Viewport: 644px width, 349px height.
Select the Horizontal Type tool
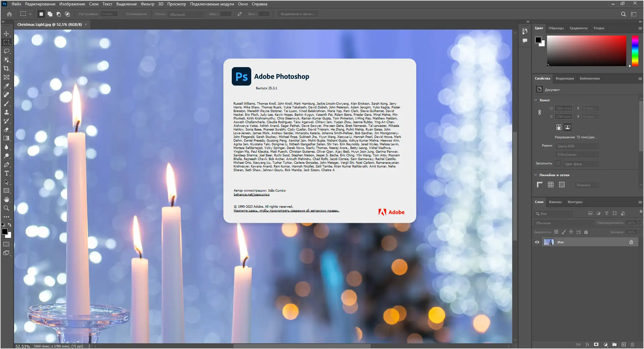tap(6, 173)
